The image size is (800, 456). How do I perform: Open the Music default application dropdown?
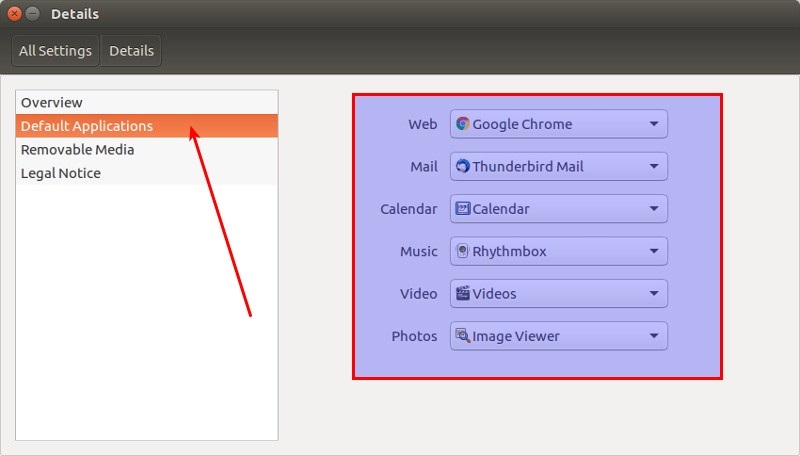click(559, 251)
